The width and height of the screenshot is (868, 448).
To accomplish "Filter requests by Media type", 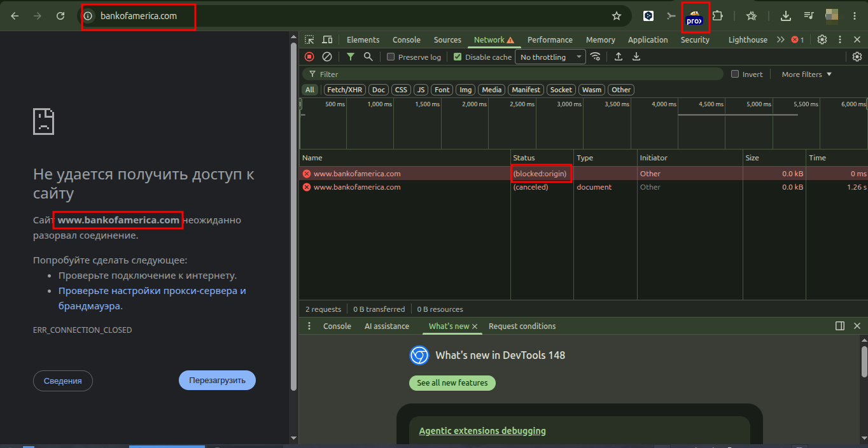I will 492,90.
